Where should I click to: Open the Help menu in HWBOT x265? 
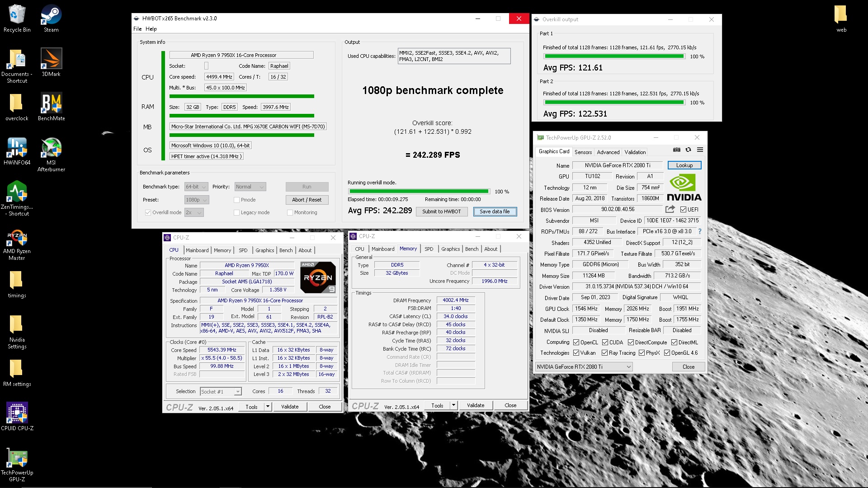click(x=151, y=29)
